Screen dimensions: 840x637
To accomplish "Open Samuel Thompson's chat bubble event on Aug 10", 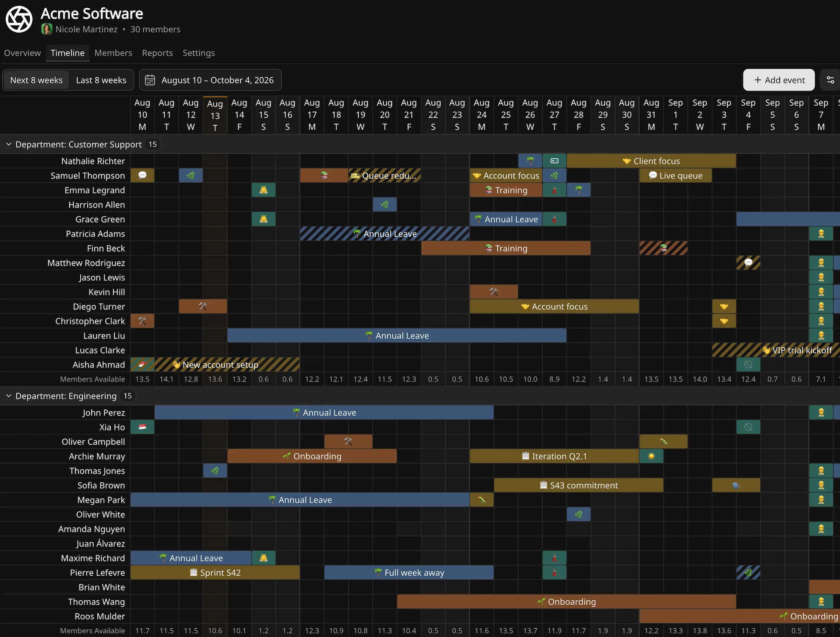I will (x=143, y=176).
